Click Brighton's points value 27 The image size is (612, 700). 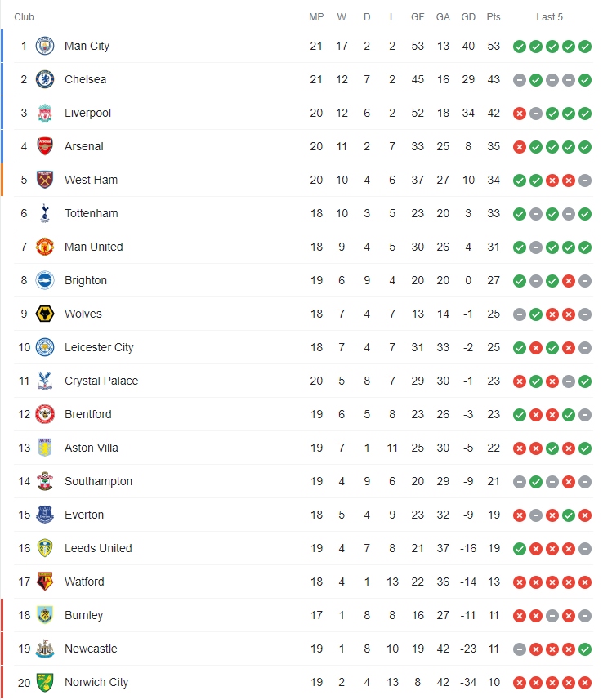[x=494, y=280]
